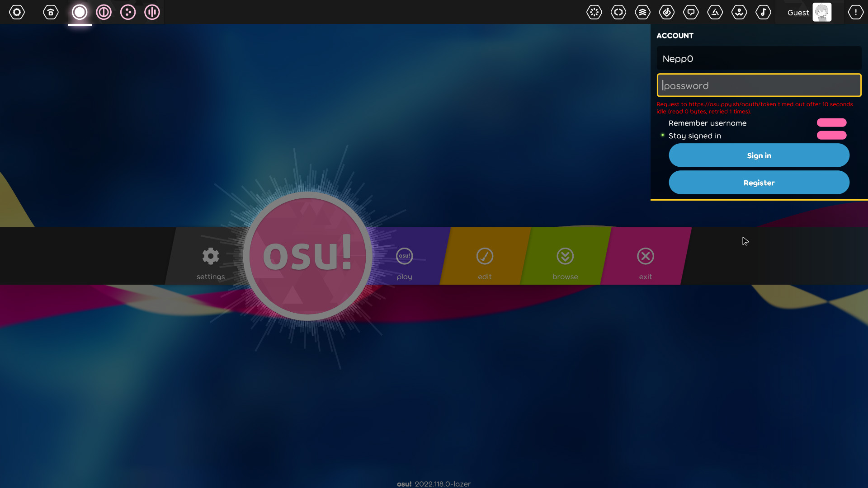Open game settings from the toolbar
This screenshot has height=488, width=868.
17,12
